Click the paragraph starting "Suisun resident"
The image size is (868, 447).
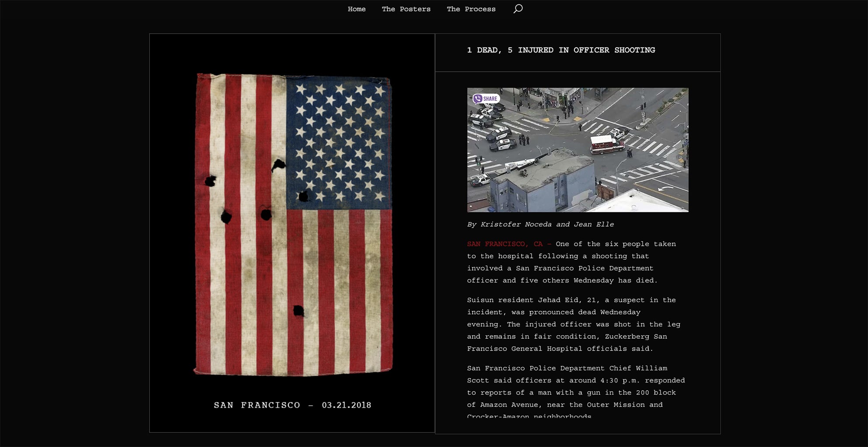[x=573, y=324]
